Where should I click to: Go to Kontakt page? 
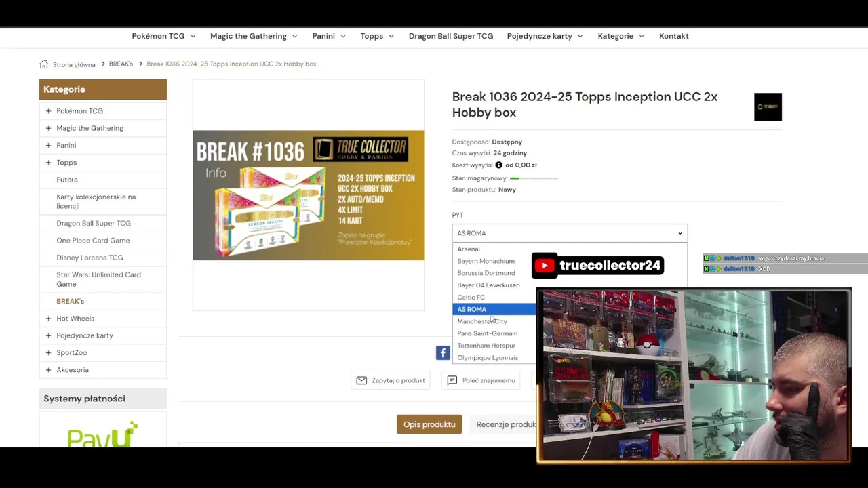[x=674, y=36]
